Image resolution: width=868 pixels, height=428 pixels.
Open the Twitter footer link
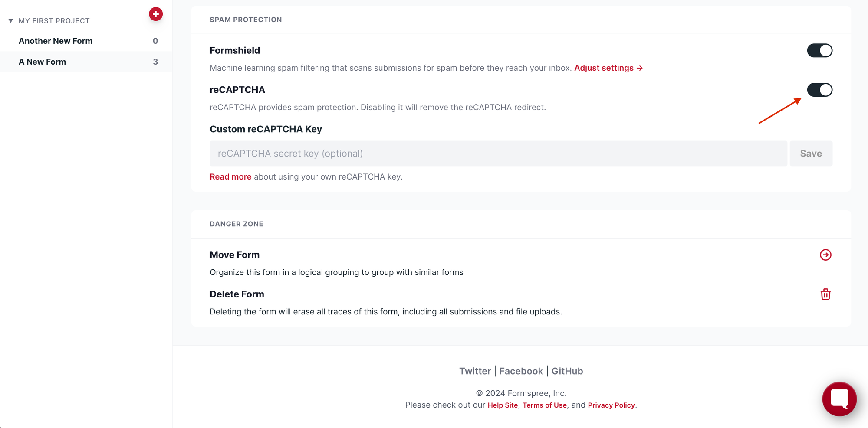[x=475, y=371]
